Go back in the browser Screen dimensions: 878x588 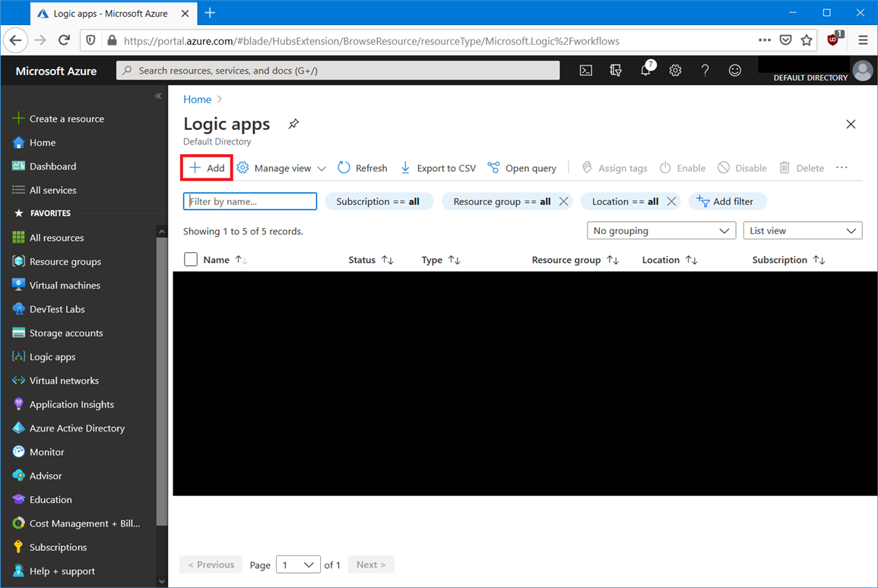pos(16,40)
